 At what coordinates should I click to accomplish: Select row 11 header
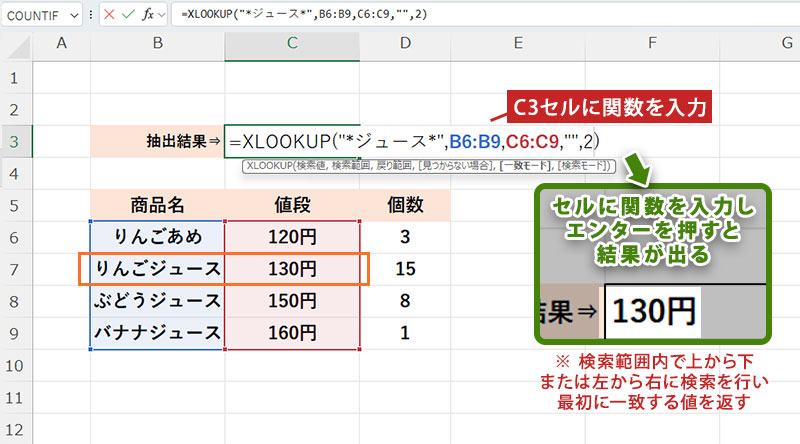coord(14,398)
